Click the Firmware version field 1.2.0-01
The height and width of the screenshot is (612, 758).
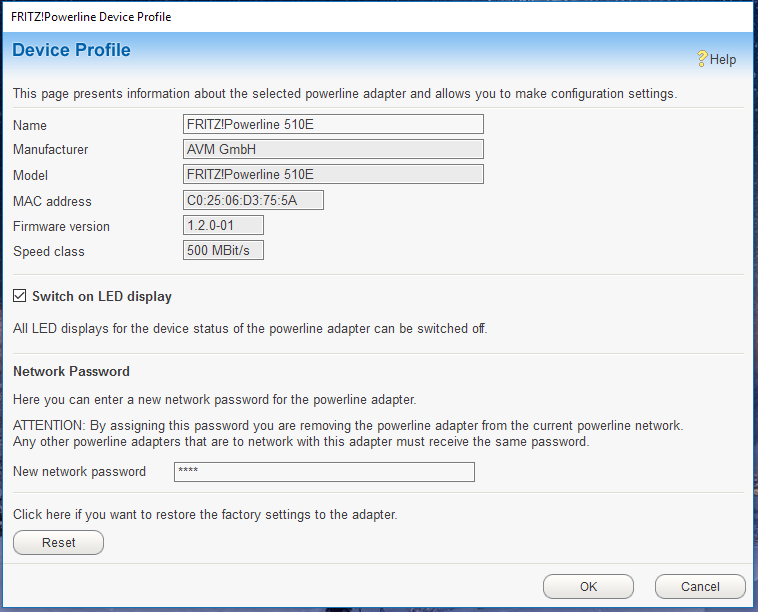[223, 226]
